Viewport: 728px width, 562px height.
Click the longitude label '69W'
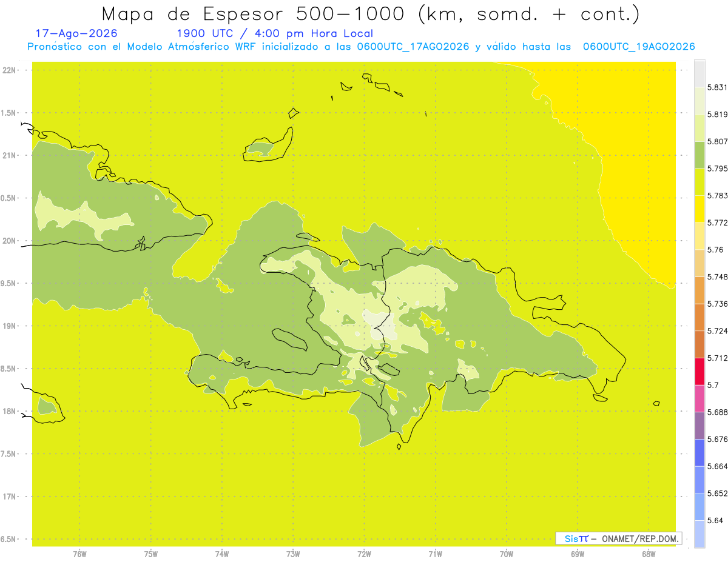point(578,554)
